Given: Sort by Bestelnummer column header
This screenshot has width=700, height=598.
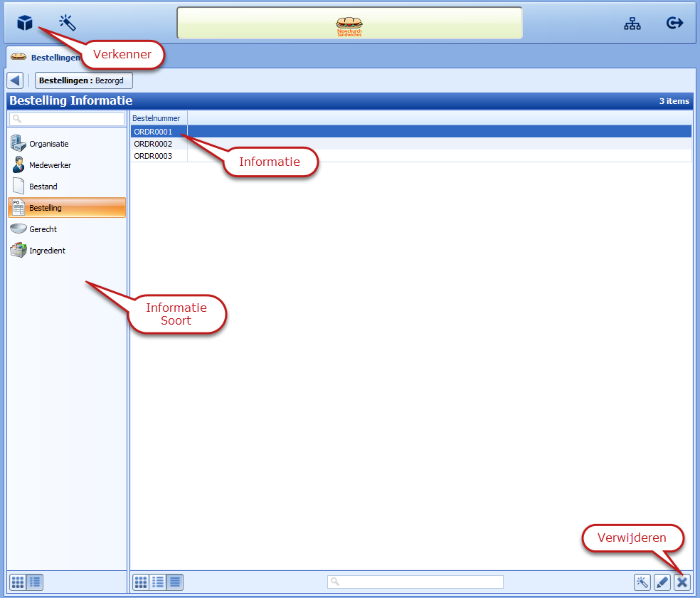Looking at the screenshot, I should 159,118.
